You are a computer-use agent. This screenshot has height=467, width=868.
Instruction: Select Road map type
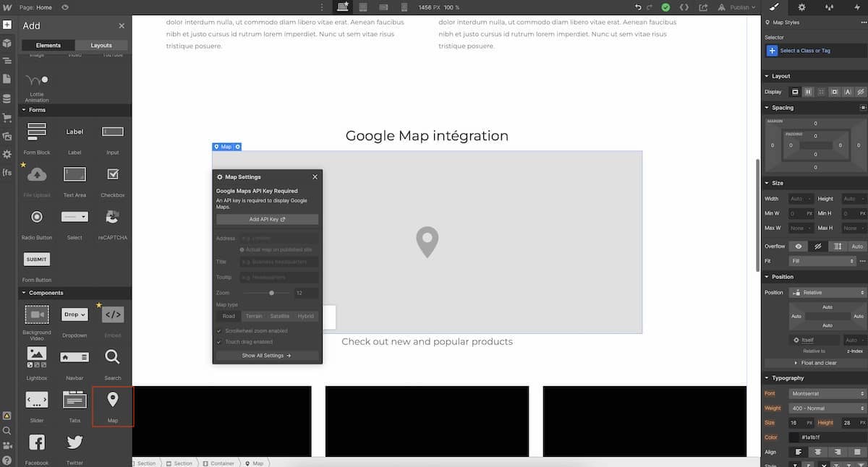click(x=229, y=316)
